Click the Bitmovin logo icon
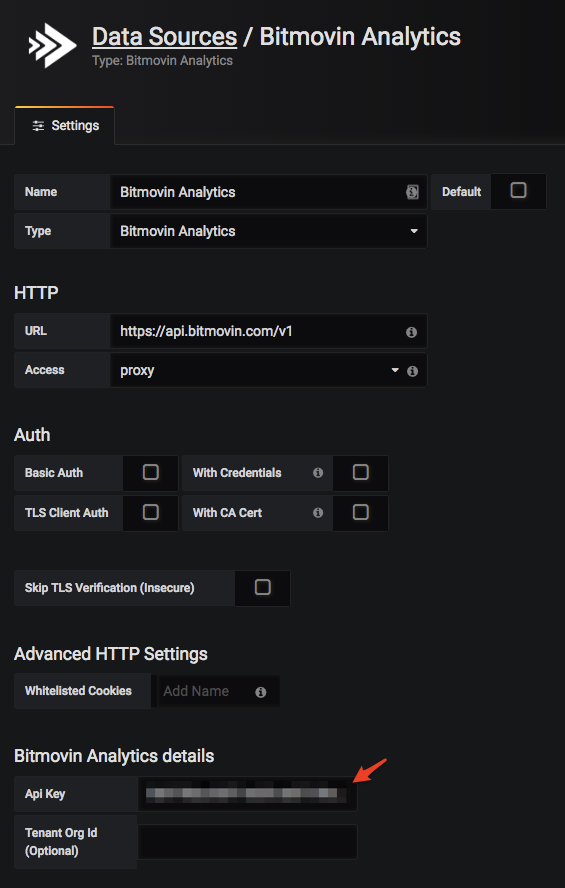The width and height of the screenshot is (565, 888). [x=53, y=45]
